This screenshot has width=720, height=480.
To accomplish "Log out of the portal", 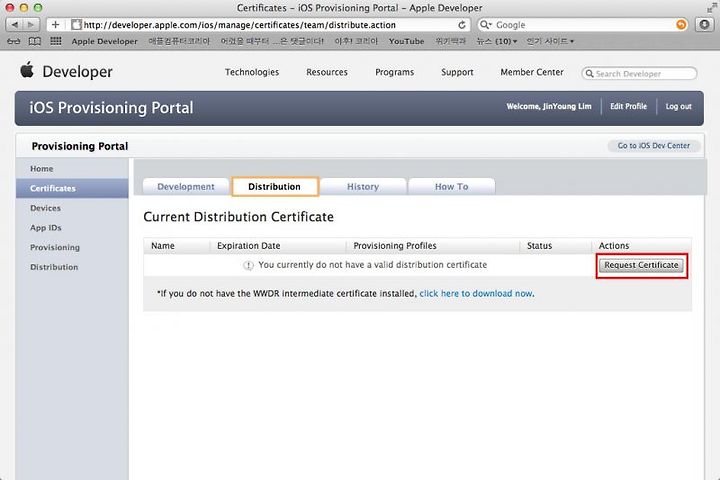I will [x=678, y=106].
